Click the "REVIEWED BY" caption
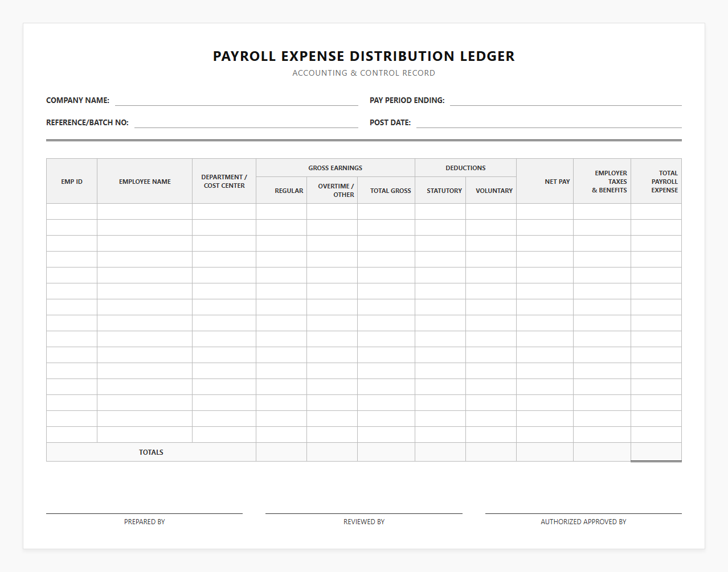Viewport: 728px width, 572px height. click(364, 522)
